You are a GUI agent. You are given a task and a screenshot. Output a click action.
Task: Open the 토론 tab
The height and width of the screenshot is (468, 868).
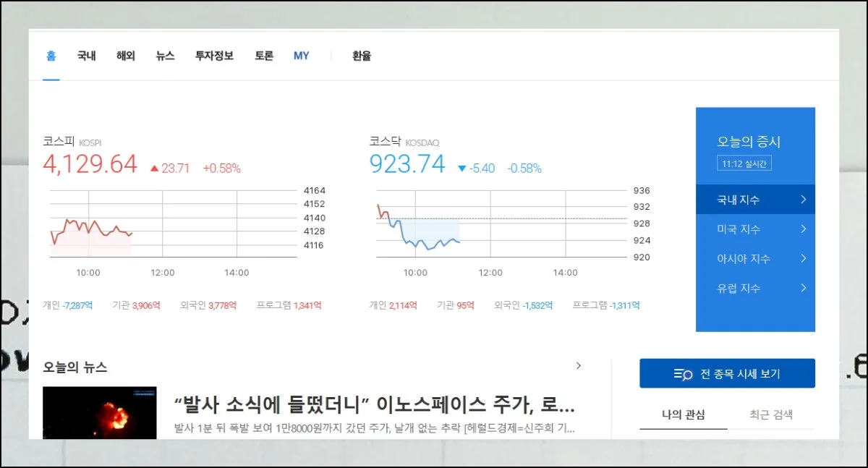[264, 56]
